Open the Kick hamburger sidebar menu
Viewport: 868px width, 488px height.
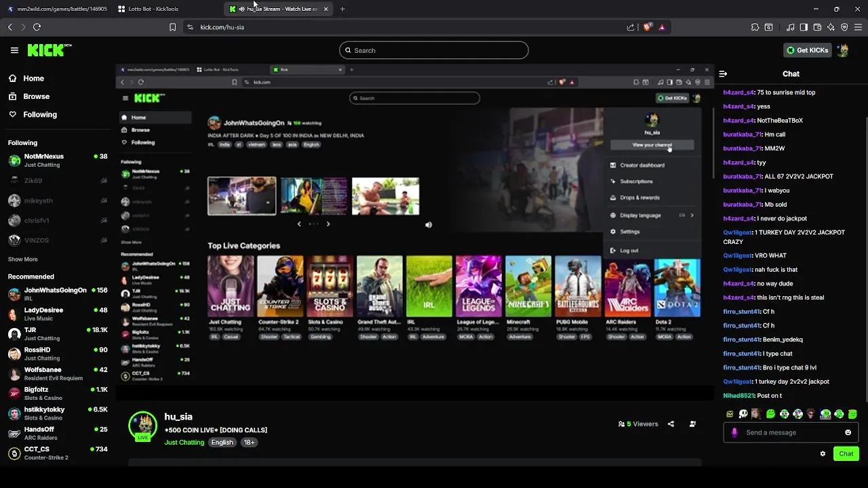coord(14,50)
